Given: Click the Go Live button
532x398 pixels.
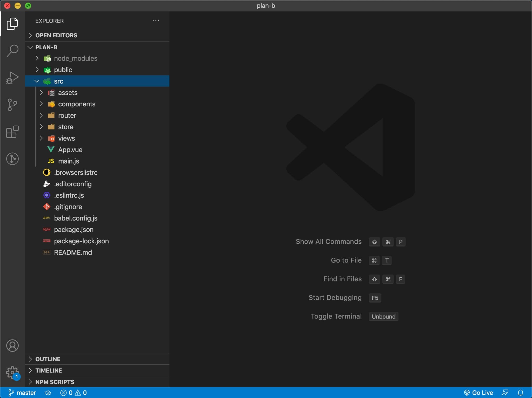Looking at the screenshot, I should click(x=478, y=393).
